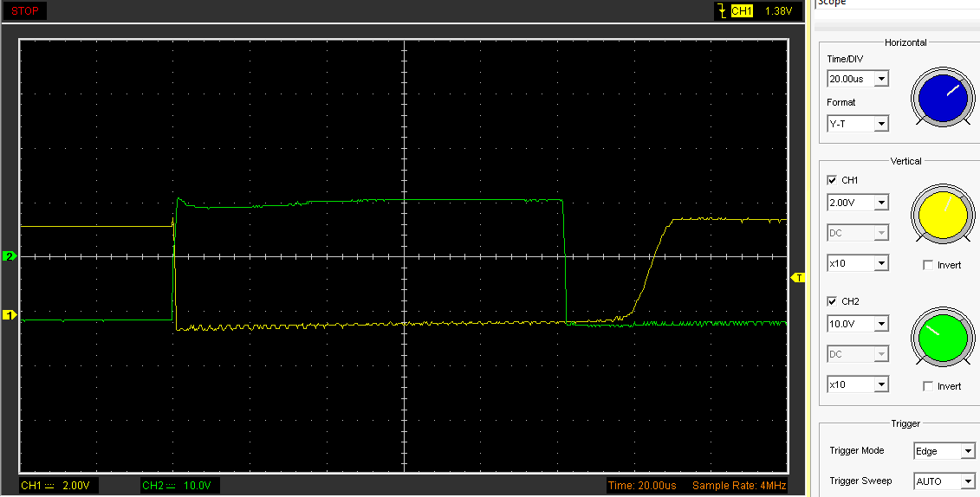Enable Invert for CH2

(928, 386)
